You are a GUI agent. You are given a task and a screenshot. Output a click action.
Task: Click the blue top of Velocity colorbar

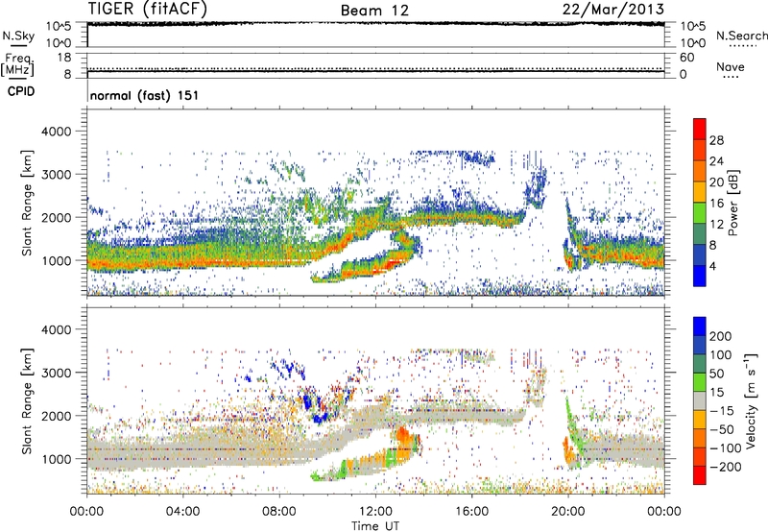tap(700, 326)
